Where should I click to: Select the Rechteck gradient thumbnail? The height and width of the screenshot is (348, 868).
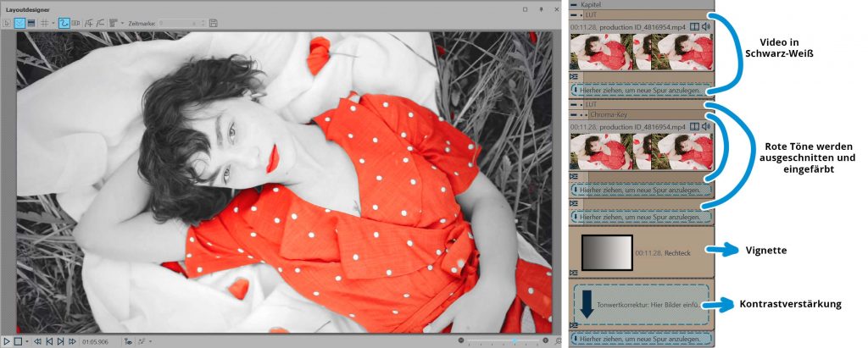[x=607, y=252]
